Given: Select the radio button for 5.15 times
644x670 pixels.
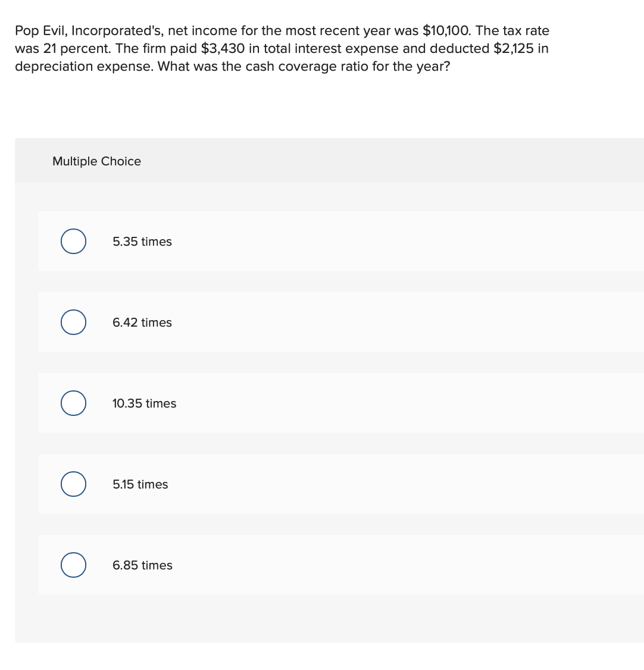Looking at the screenshot, I should (x=73, y=484).
